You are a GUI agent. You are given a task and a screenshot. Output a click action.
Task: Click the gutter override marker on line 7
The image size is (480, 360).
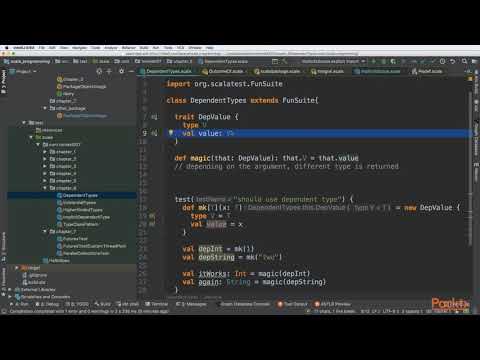(x=154, y=117)
